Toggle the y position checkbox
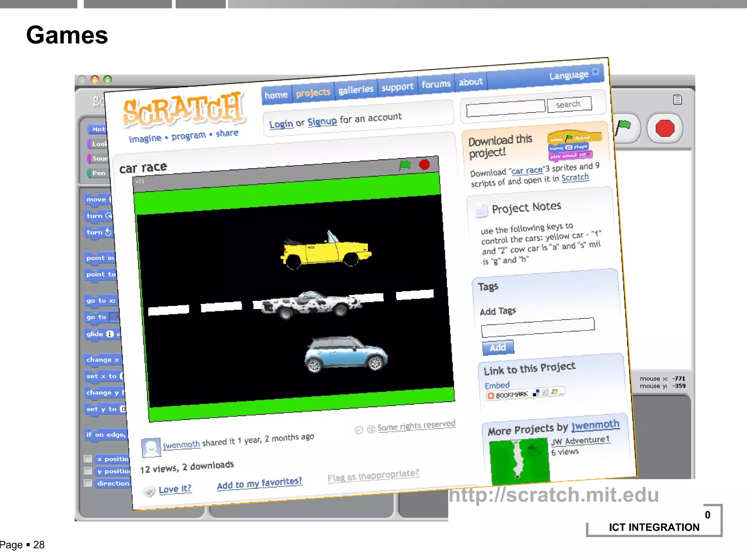Image resolution: width=747 pixels, height=560 pixels. coord(88,471)
